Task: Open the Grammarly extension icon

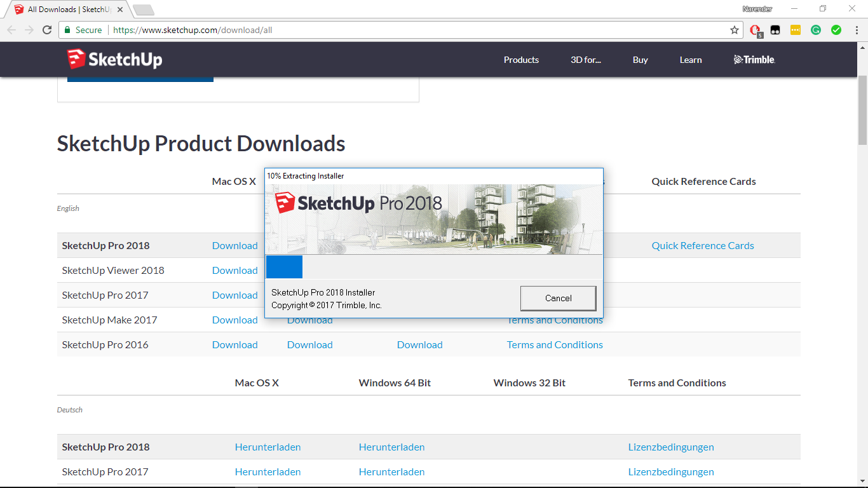Action: tap(816, 30)
